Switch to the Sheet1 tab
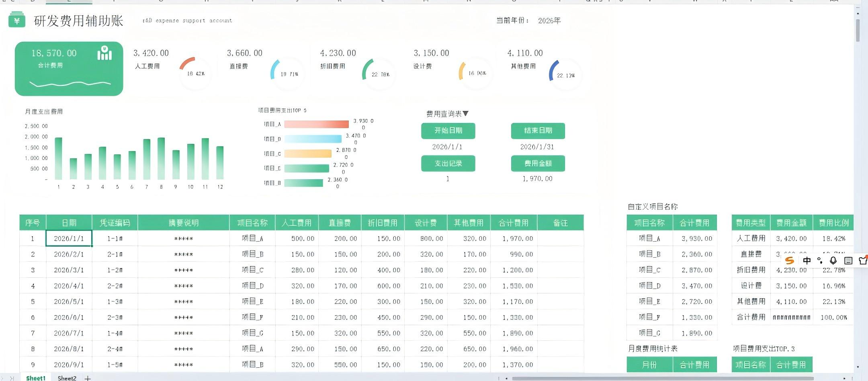Image resolution: width=868 pixels, height=381 pixels. click(x=35, y=378)
